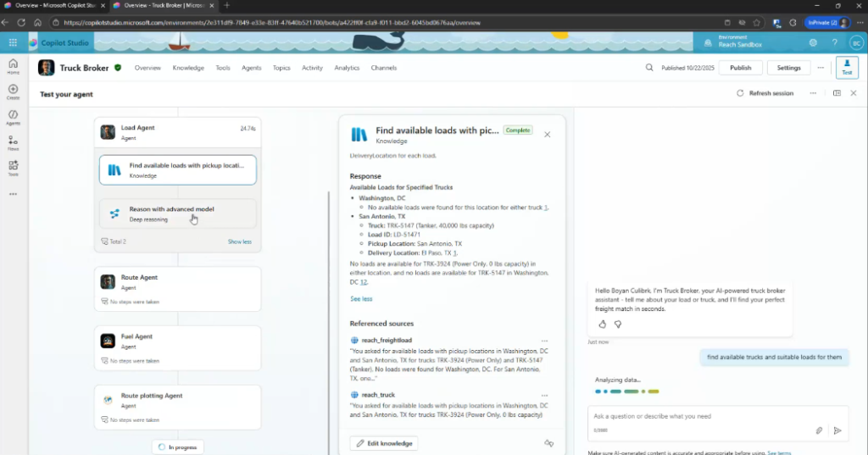This screenshot has height=455, width=868.
Task: Collapse response with See less link
Action: point(361,299)
